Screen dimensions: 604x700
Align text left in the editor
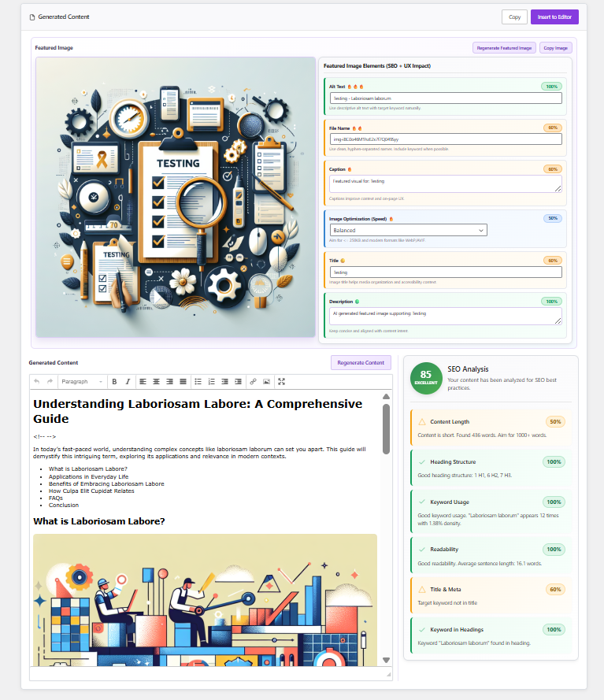click(x=143, y=382)
